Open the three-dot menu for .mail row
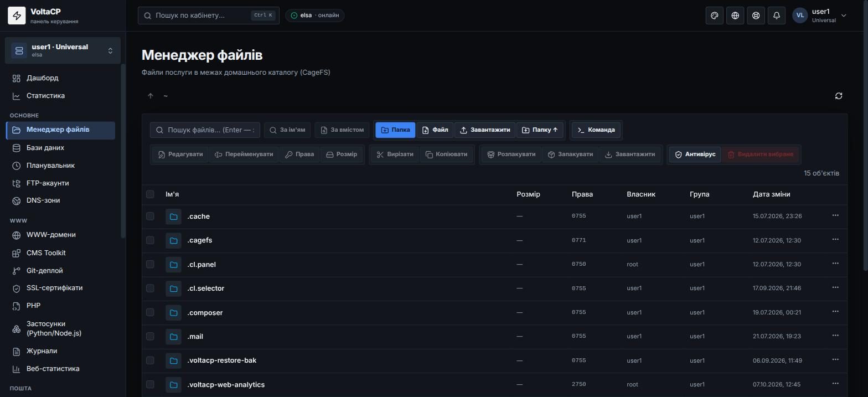 pyautogui.click(x=835, y=336)
